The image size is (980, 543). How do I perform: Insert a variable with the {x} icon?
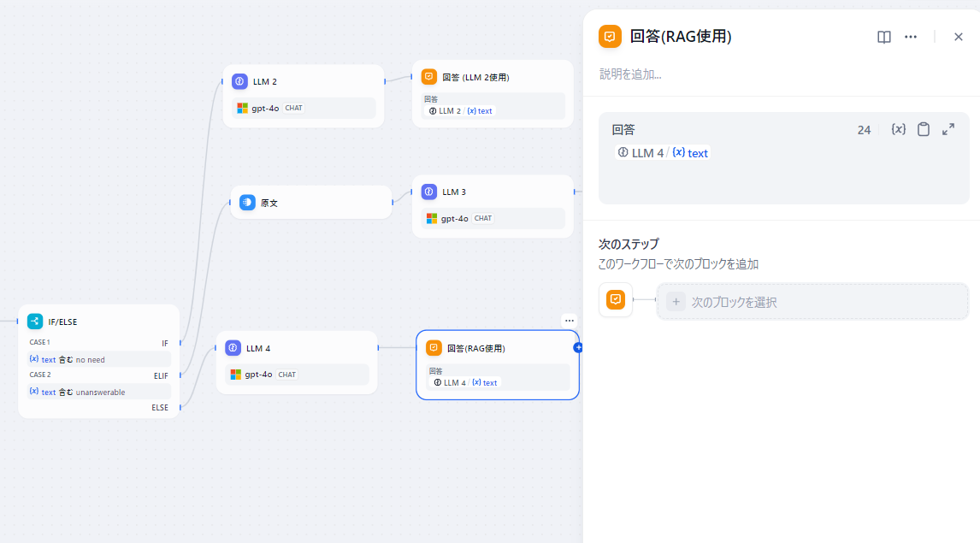point(898,129)
